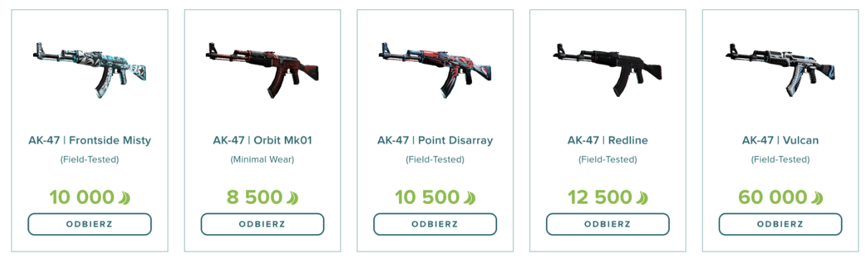
Task: Click the AK-47 Orbit Mk01 weapon image
Action: click(x=263, y=68)
